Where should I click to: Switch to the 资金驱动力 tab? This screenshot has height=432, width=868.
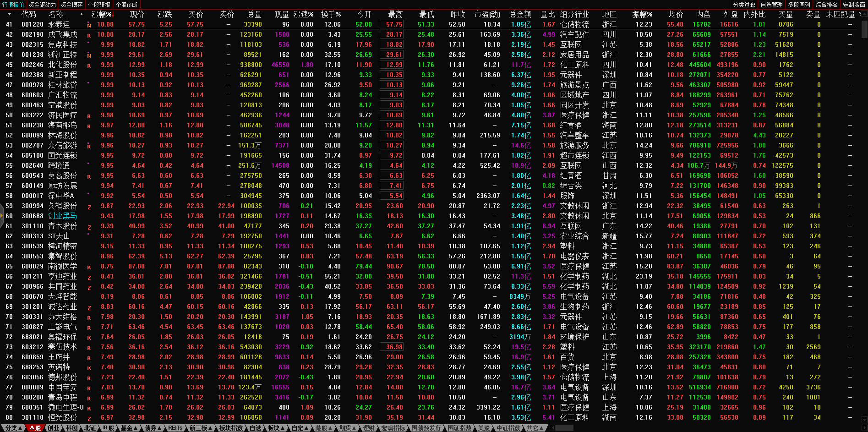(42, 5)
